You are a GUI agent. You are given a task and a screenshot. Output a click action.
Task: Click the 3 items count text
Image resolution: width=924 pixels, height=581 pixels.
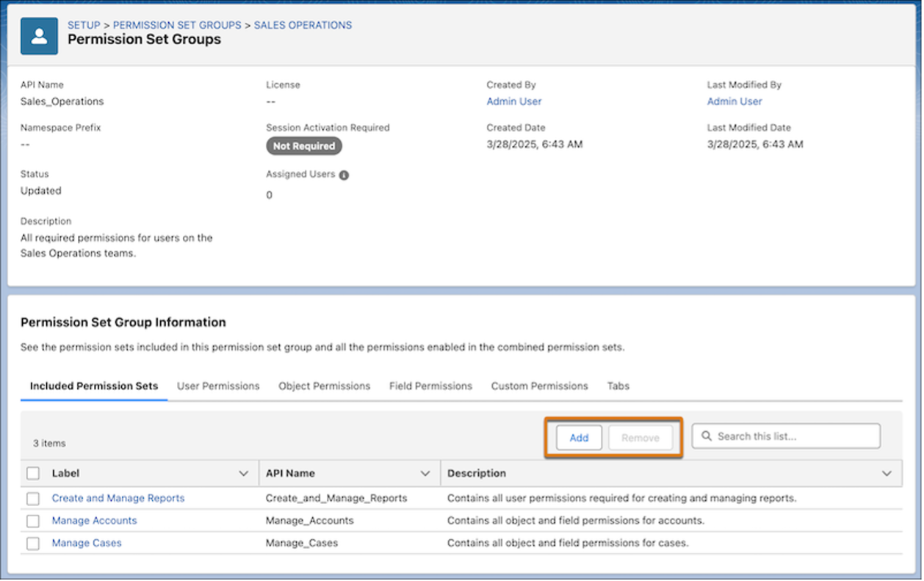tap(49, 444)
